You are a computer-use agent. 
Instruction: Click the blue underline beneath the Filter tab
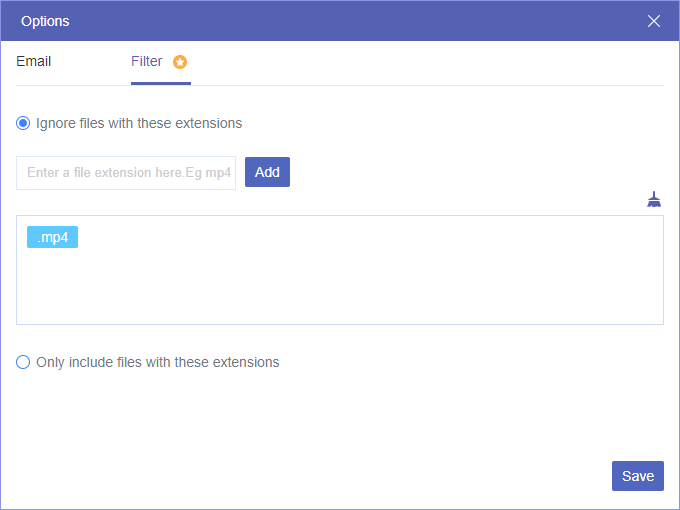(x=160, y=84)
